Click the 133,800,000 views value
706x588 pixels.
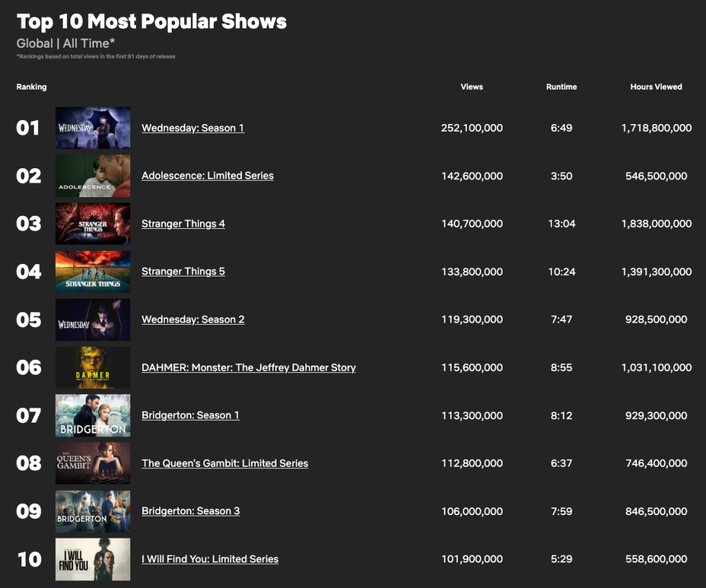472,272
